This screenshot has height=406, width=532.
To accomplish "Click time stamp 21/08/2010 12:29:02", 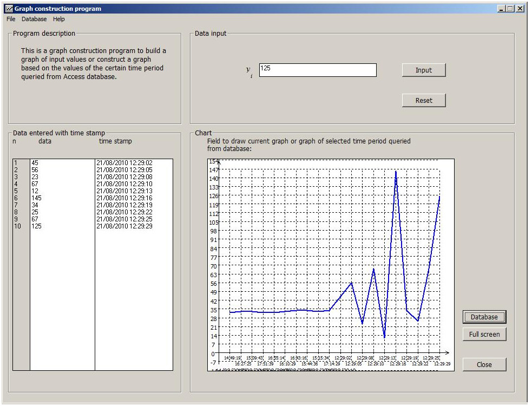I will (124, 163).
